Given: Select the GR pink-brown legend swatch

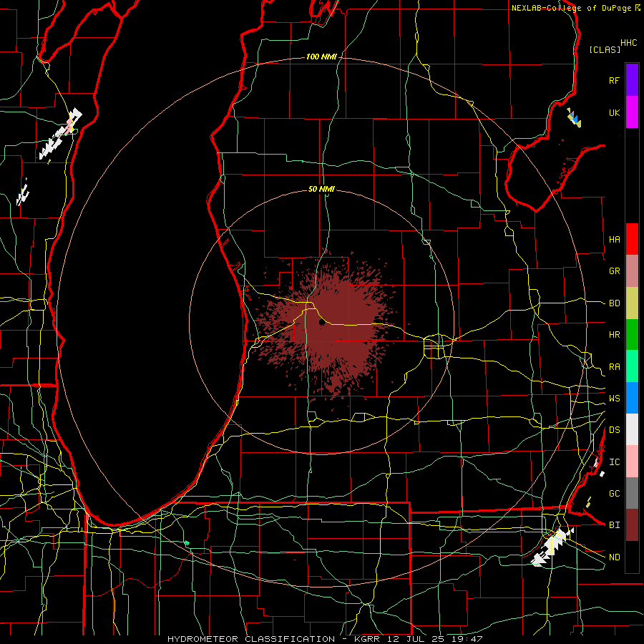Looking at the screenshot, I should tap(632, 271).
